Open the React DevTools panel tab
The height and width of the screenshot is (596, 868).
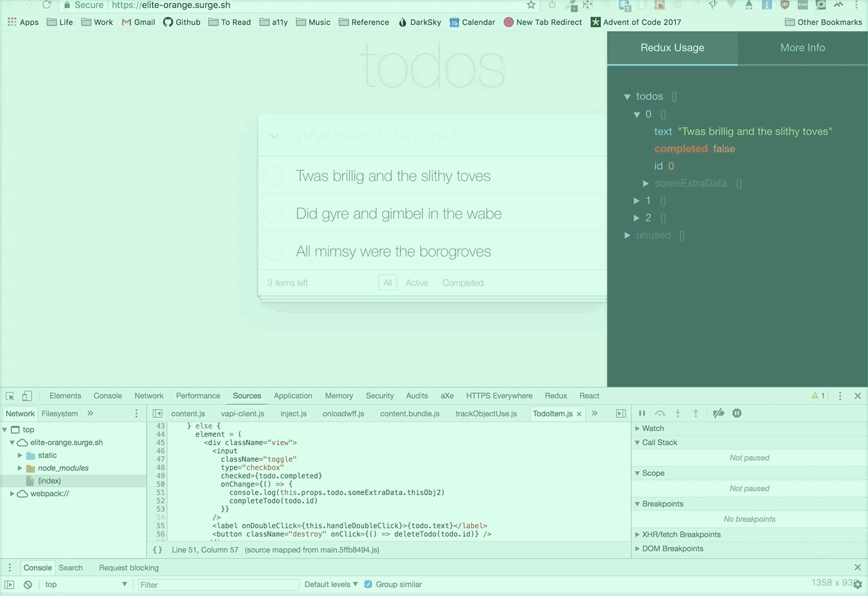pos(589,396)
